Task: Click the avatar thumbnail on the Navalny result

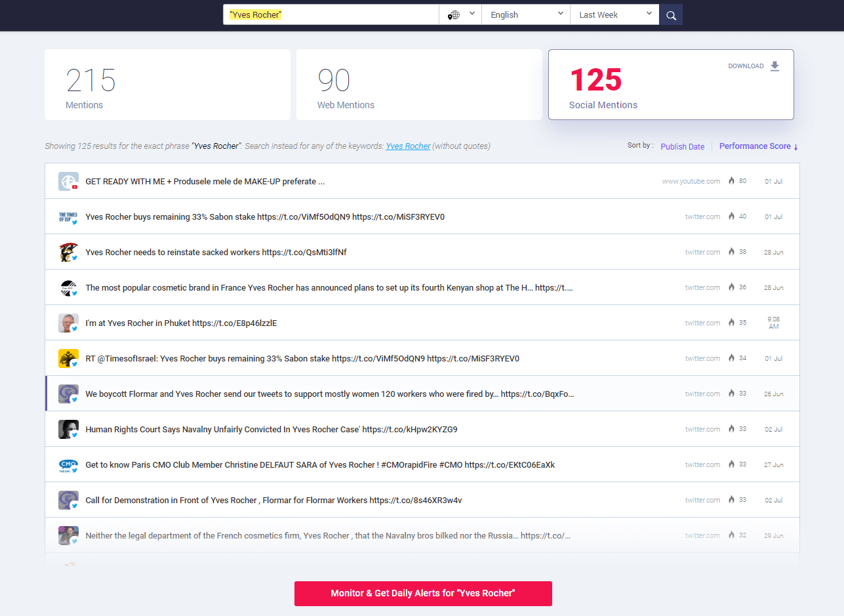Action: [x=68, y=428]
